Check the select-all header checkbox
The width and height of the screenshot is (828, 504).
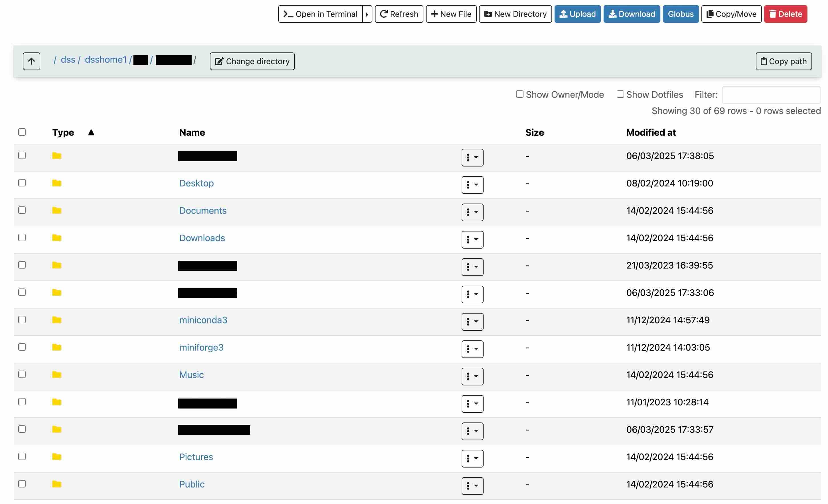[x=22, y=132]
